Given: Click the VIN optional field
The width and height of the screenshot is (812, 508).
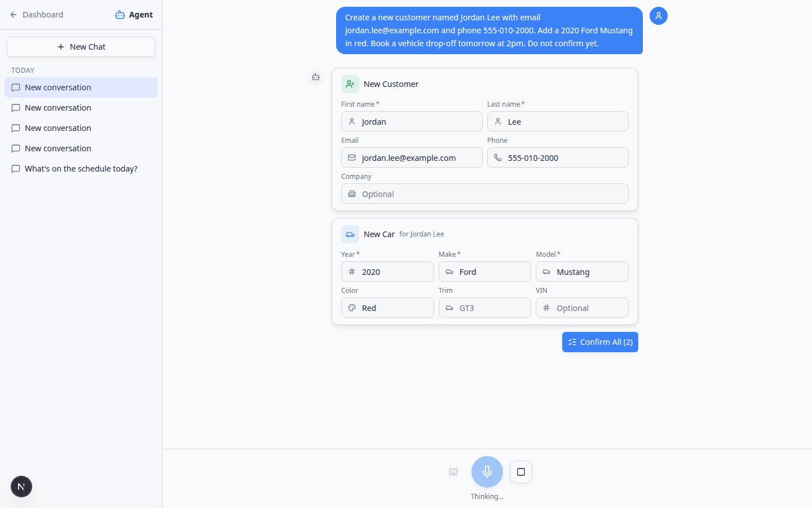Looking at the screenshot, I should [582, 308].
